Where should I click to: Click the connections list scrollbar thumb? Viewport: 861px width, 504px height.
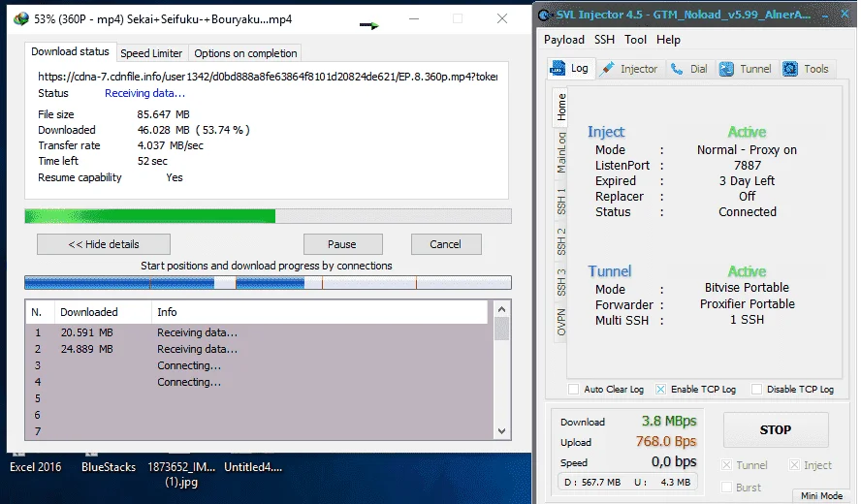pos(501,329)
